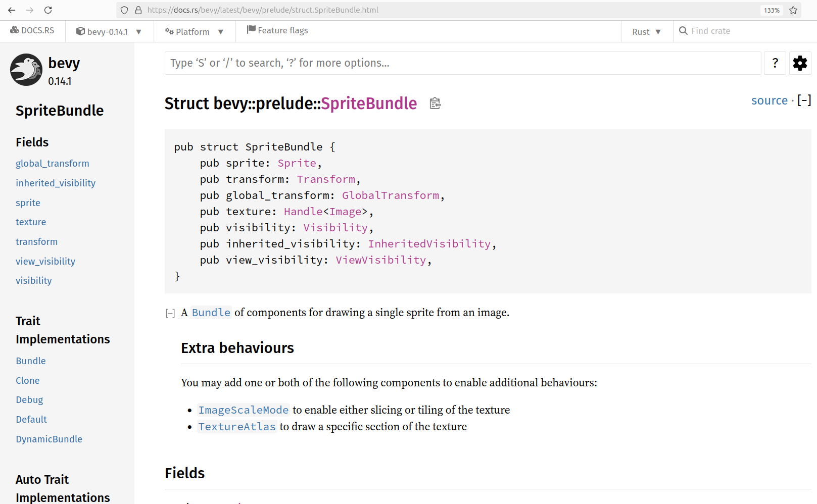Click the main Fields section heading
This screenshot has height=504, width=817.
(x=185, y=473)
